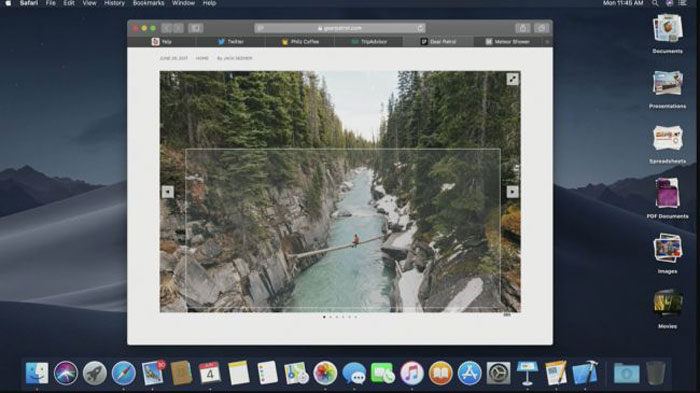Open Notification Center from menu bar
700x393 pixels.
(683, 3)
